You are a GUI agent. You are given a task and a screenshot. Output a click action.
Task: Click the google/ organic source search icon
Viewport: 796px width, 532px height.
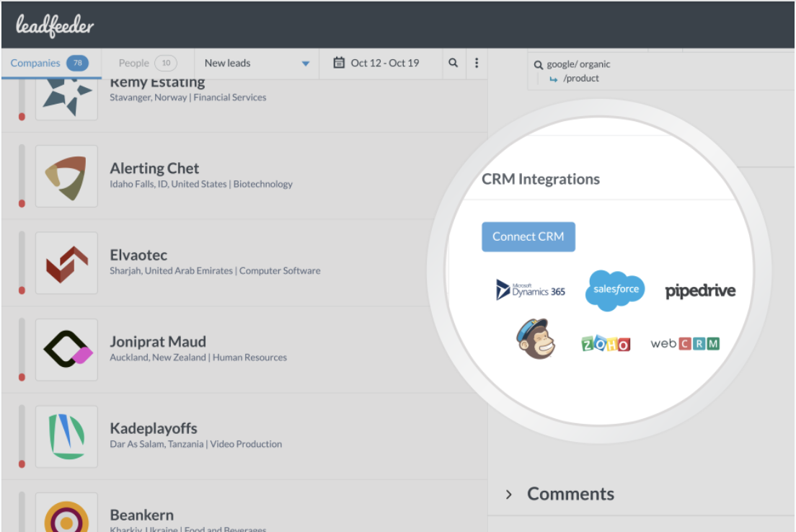(538, 64)
